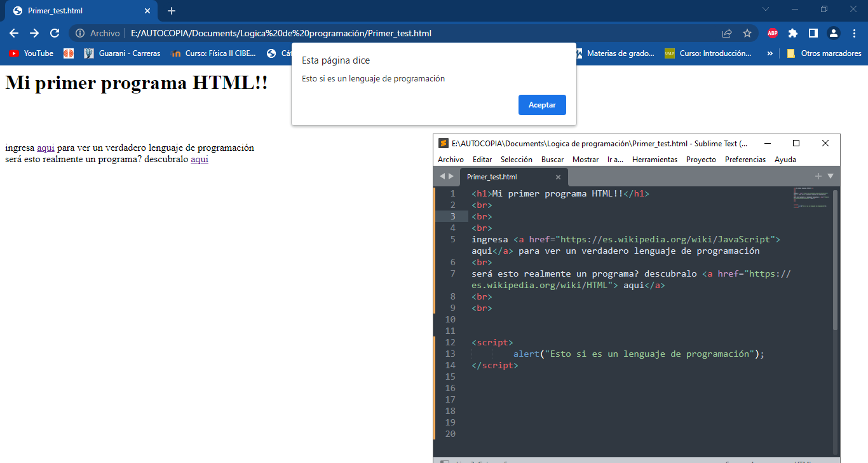Open the Chrome three-dot menu
This screenshot has width=868, height=463.
tap(854, 33)
